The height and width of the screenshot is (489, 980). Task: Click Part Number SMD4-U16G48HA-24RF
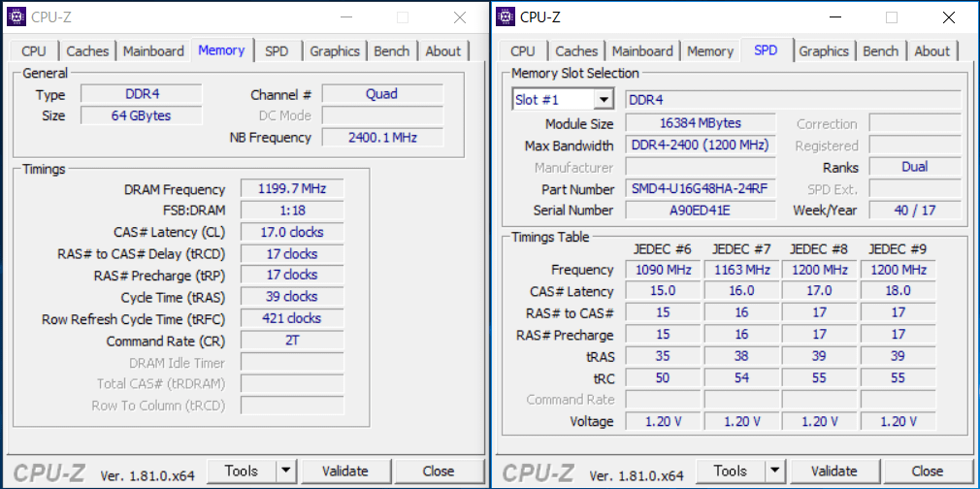[x=701, y=189]
